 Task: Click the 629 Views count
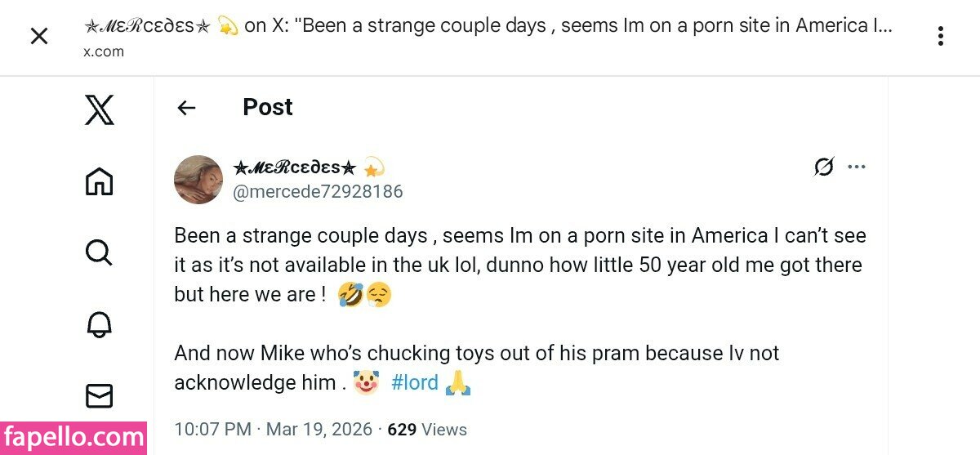click(x=427, y=430)
